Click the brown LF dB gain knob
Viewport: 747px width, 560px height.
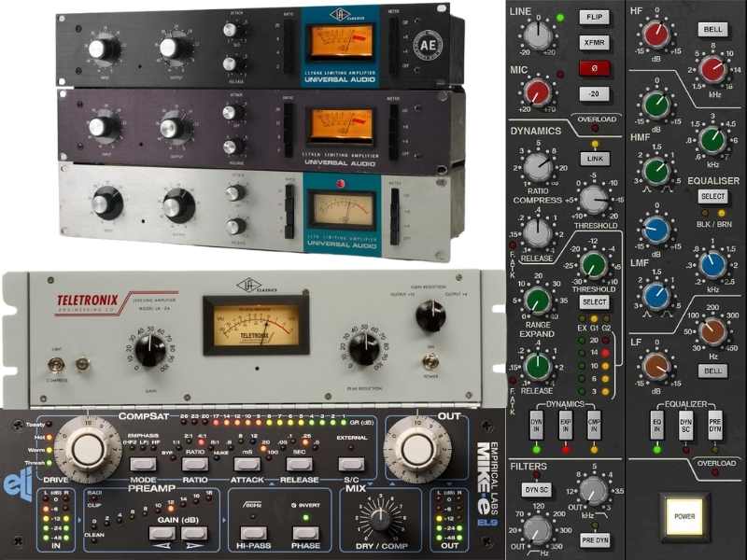656,367
